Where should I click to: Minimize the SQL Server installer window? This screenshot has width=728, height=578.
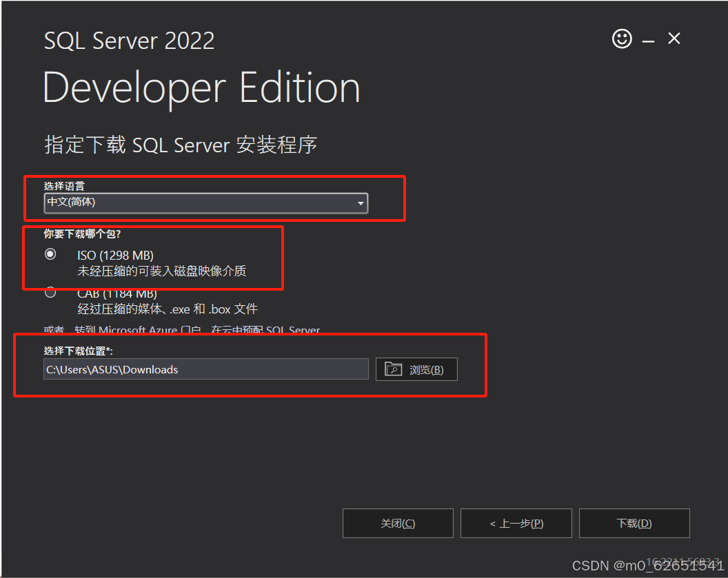[x=648, y=41]
